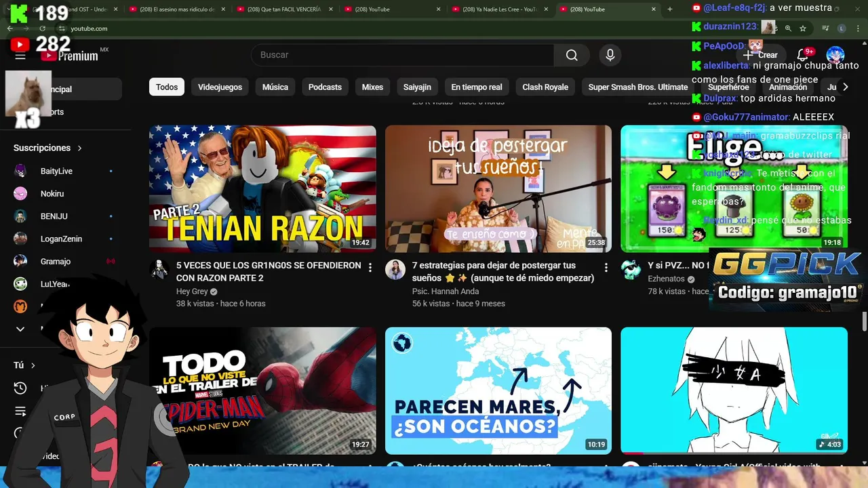Show more subscriptions with the down chevron
This screenshot has width=868, height=488.
(20, 329)
